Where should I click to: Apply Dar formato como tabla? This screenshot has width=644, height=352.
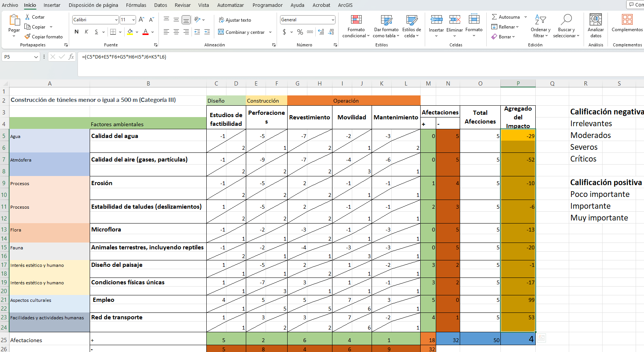tap(386, 26)
